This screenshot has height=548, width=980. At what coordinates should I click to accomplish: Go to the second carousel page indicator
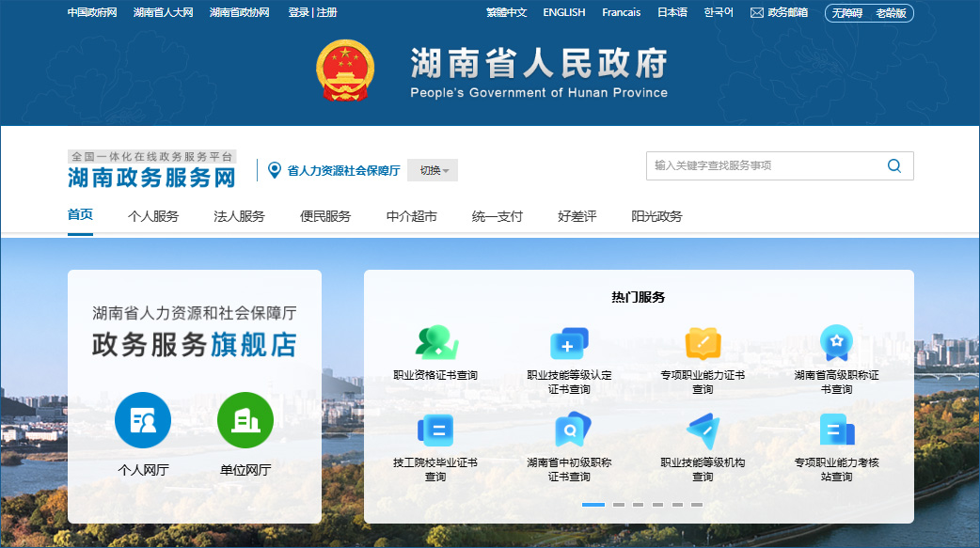pyautogui.click(x=619, y=504)
